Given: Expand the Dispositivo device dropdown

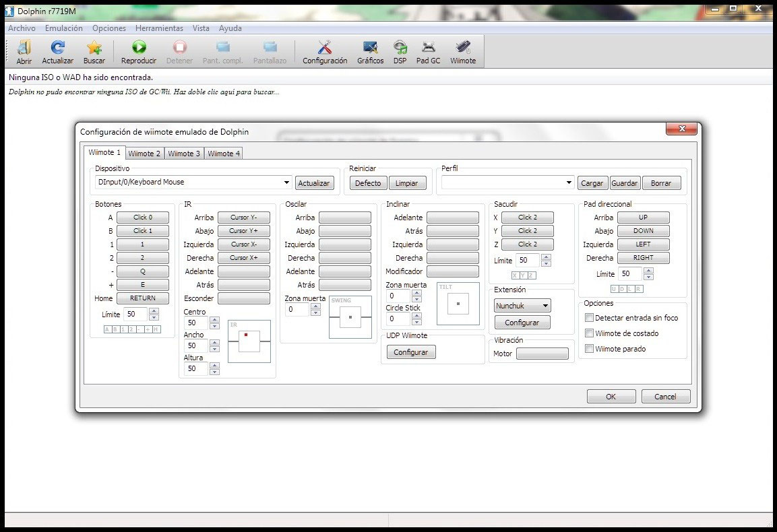Looking at the screenshot, I should 286,182.
